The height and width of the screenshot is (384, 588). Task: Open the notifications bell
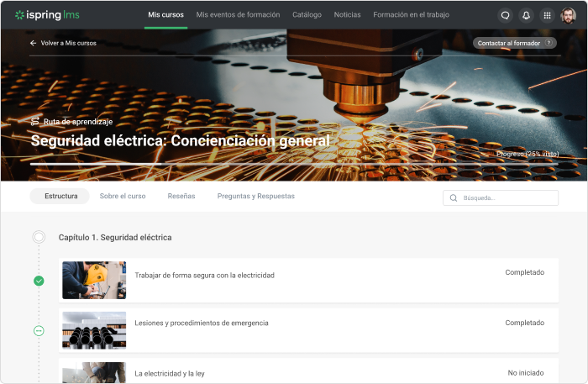pyautogui.click(x=526, y=15)
